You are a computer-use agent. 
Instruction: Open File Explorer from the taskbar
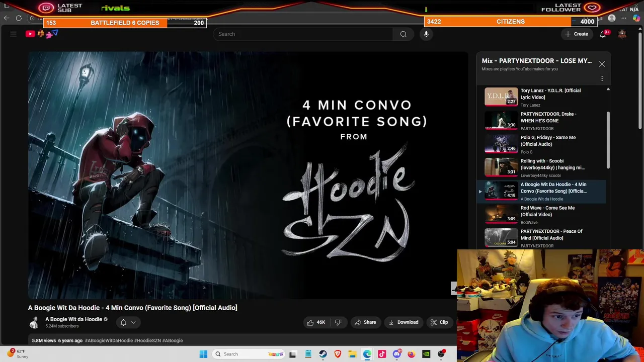pos(352,354)
